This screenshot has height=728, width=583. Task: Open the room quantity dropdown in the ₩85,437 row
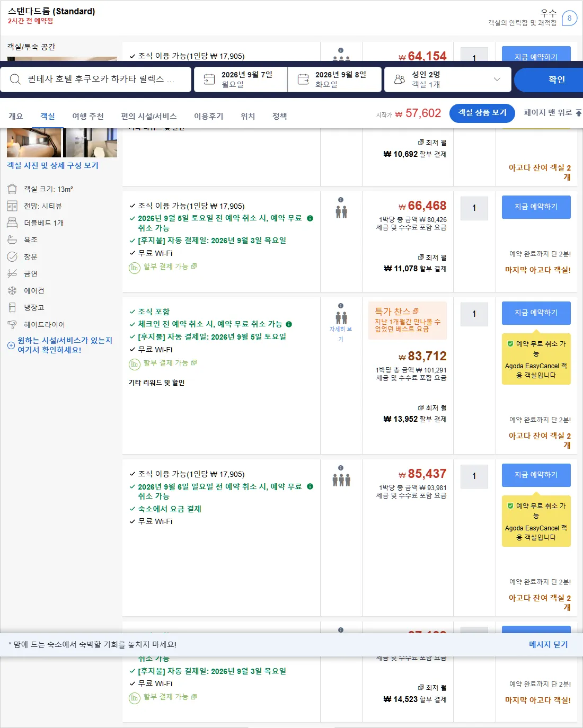pos(474,476)
